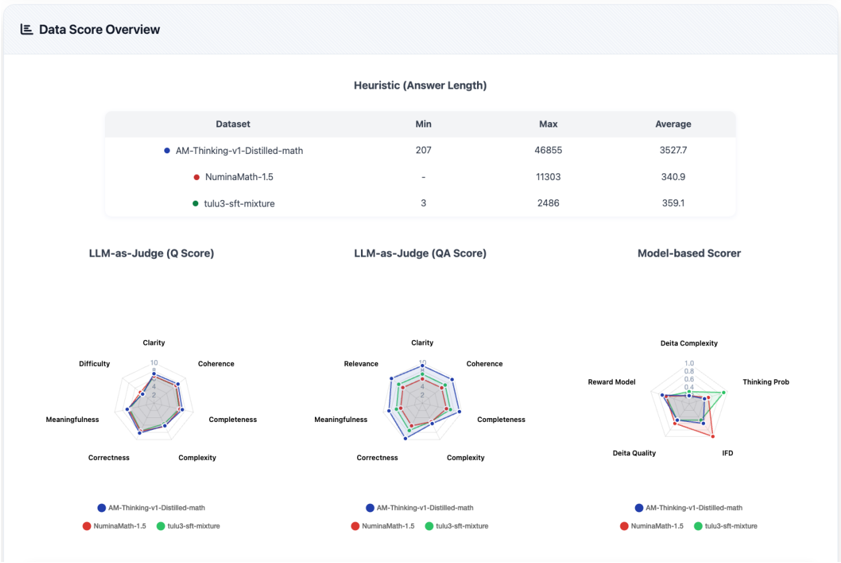This screenshot has width=841, height=563.
Task: Toggle tulu3-sft-mixture legend in QA Score chart
Action: 456,526
